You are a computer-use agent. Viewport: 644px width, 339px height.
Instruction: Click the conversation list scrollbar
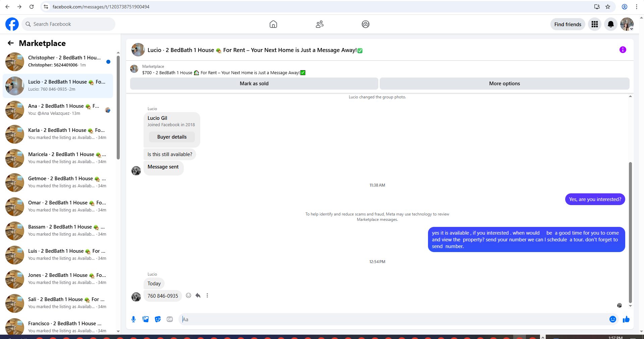[118, 107]
